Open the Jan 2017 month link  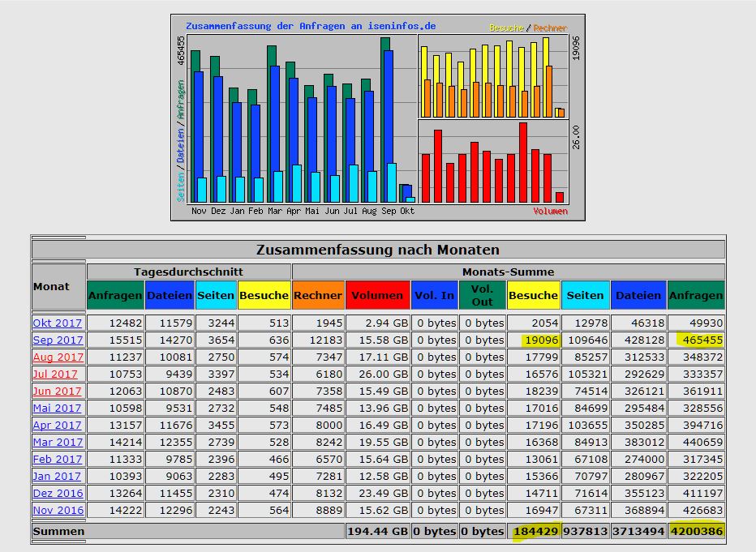pyautogui.click(x=57, y=477)
